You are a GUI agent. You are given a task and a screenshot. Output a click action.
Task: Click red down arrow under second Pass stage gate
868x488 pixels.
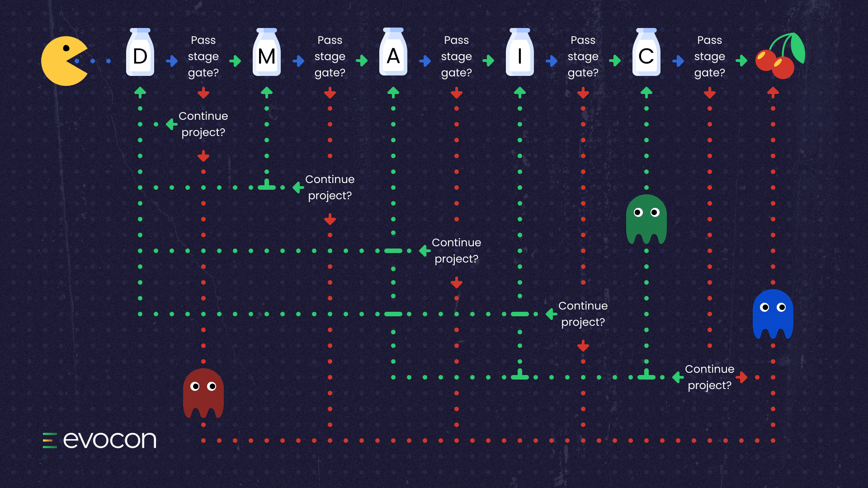(x=330, y=93)
